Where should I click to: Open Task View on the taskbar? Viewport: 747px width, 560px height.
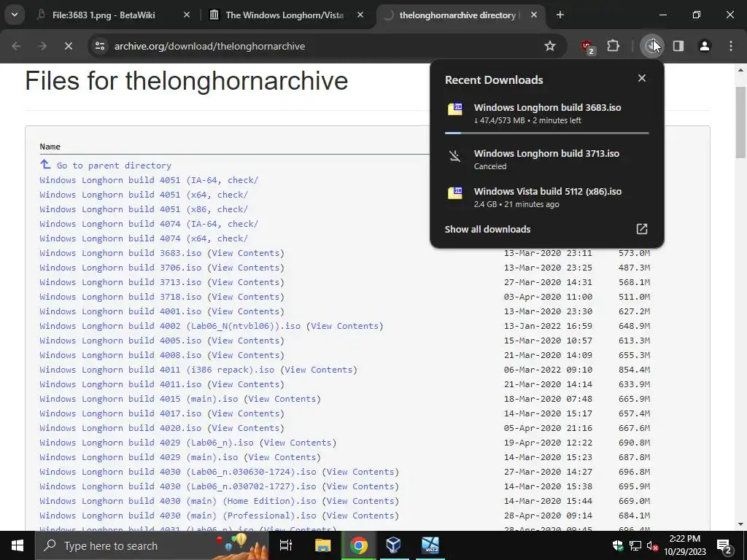[x=286, y=545]
